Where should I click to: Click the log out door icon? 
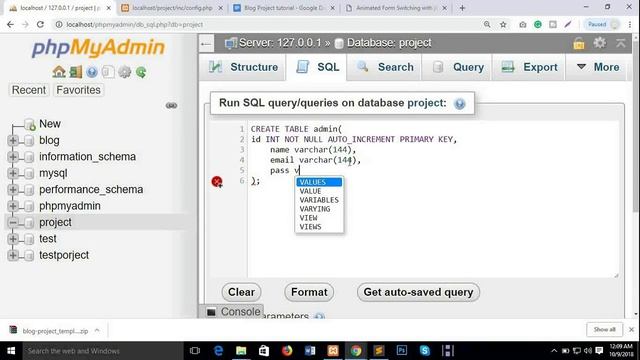76,72
